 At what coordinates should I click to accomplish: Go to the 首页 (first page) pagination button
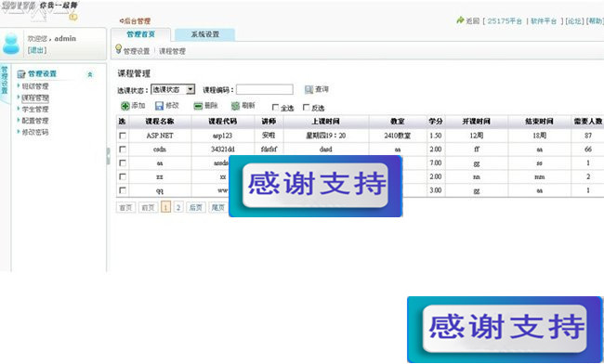coord(125,207)
